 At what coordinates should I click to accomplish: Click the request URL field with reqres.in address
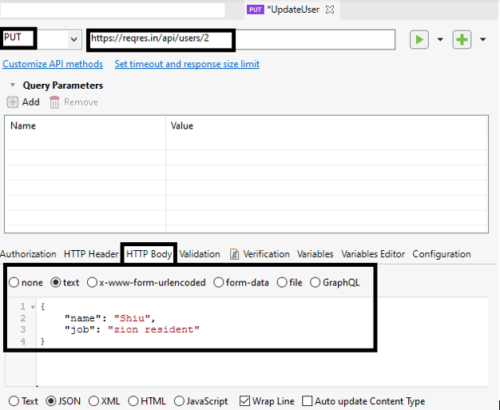(x=241, y=40)
